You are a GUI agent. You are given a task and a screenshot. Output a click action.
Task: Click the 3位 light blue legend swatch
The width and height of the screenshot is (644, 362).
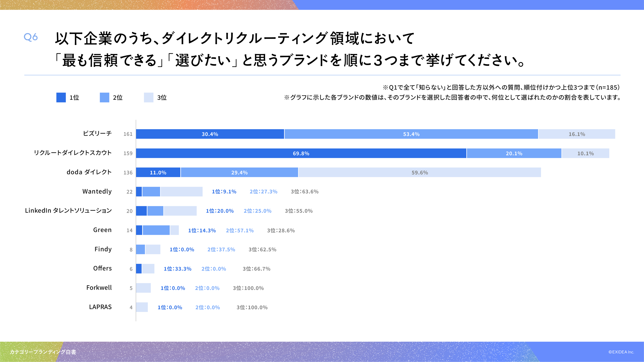pyautogui.click(x=148, y=98)
